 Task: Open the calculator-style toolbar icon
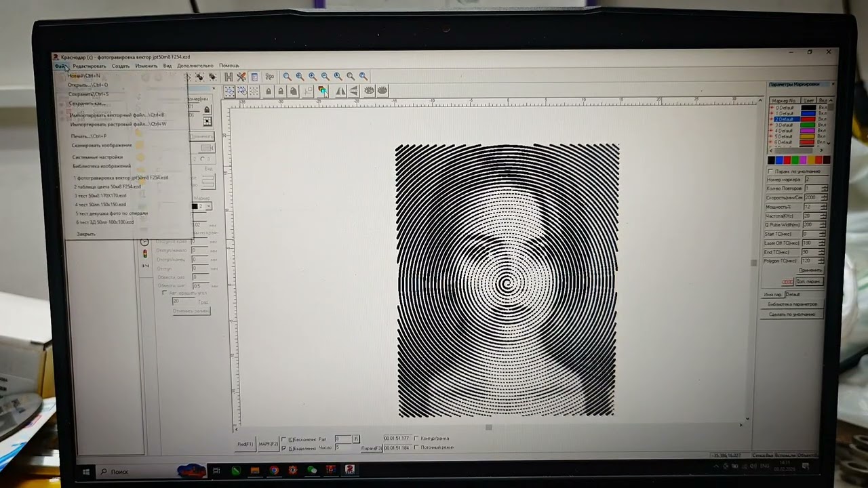(254, 77)
